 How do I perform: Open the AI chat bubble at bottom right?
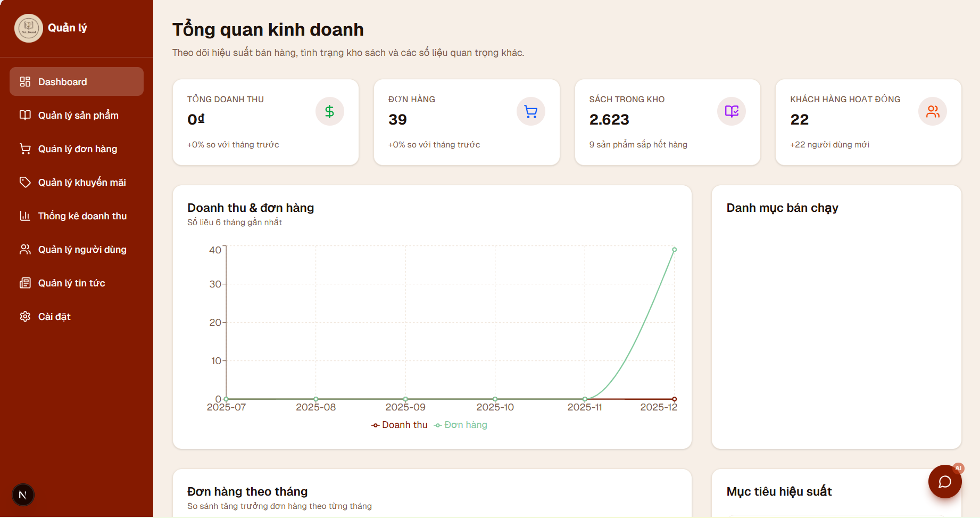tap(944, 481)
